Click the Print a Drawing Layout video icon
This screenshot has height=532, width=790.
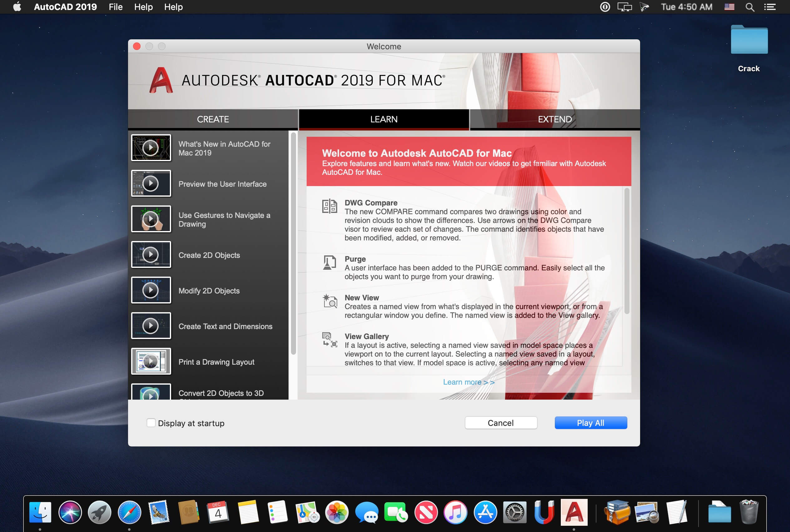151,362
